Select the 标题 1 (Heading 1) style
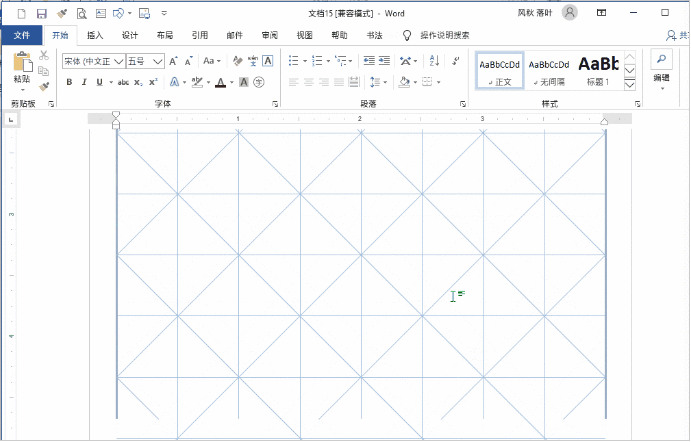This screenshot has width=691, height=442. tap(598, 71)
